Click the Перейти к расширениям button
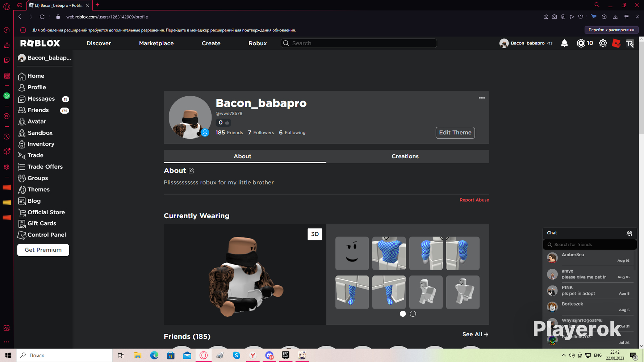 tap(611, 30)
